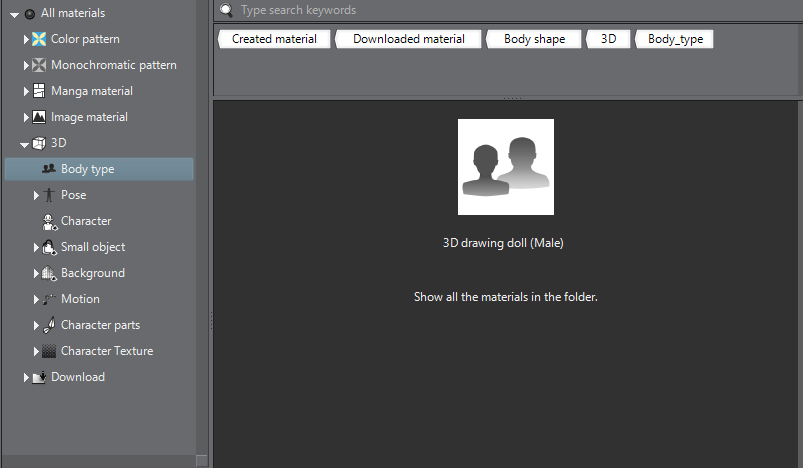Select the Character Texture icon

point(49,351)
